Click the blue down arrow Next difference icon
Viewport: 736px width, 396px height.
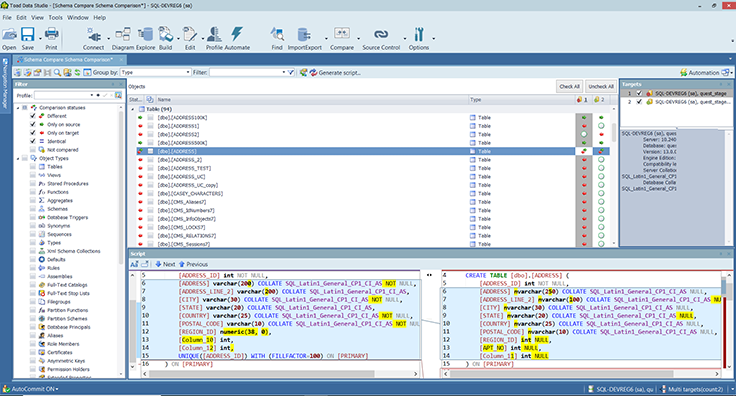point(158,264)
